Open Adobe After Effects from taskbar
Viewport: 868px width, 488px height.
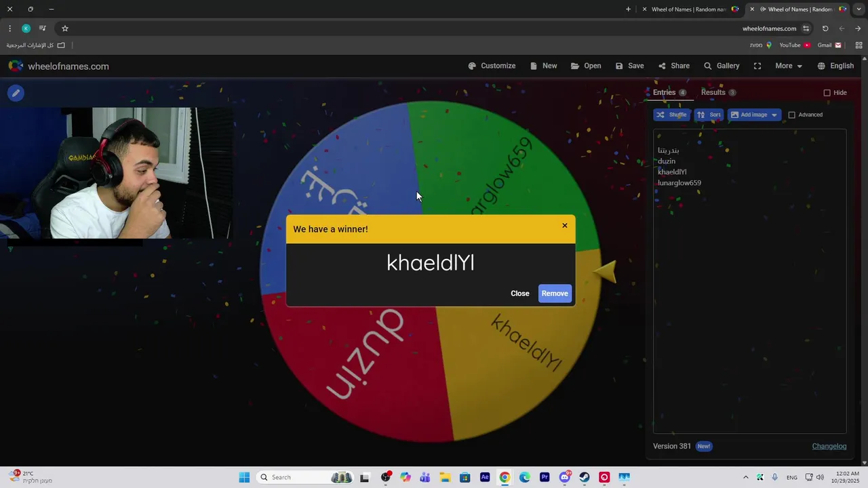pos(485,477)
